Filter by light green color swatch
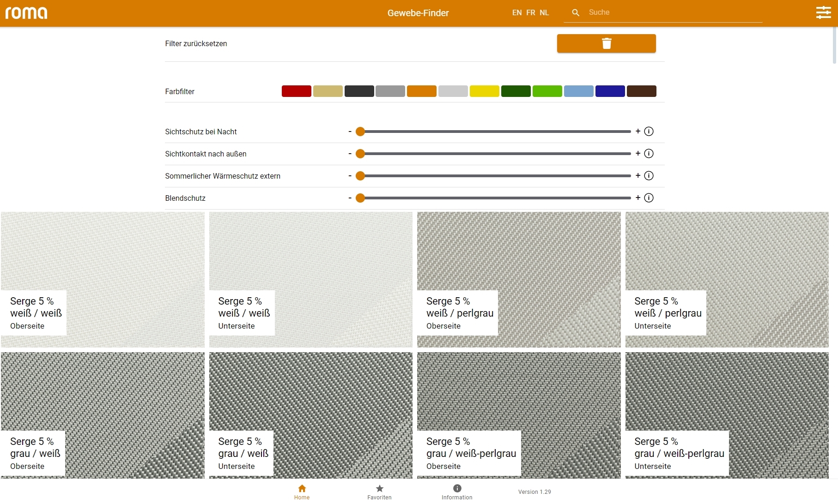The height and width of the screenshot is (504, 838). [x=547, y=91]
